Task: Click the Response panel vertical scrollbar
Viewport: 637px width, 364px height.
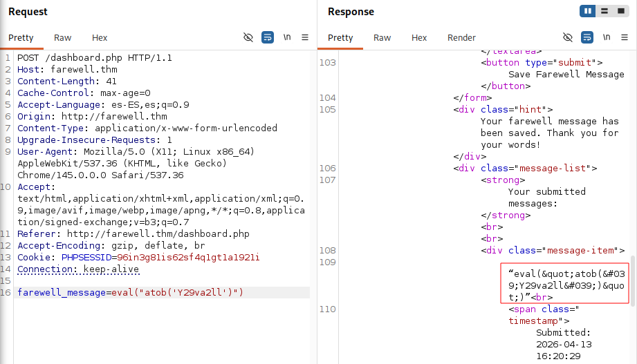Action: point(633,280)
